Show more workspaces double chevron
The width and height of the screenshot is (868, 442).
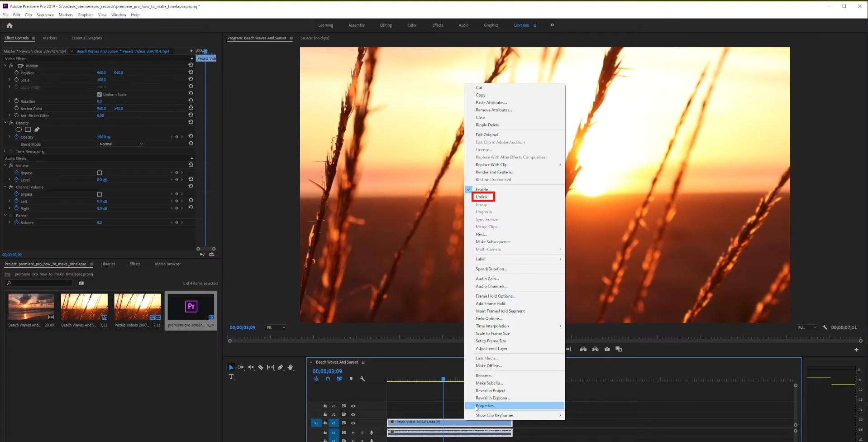[x=552, y=25]
